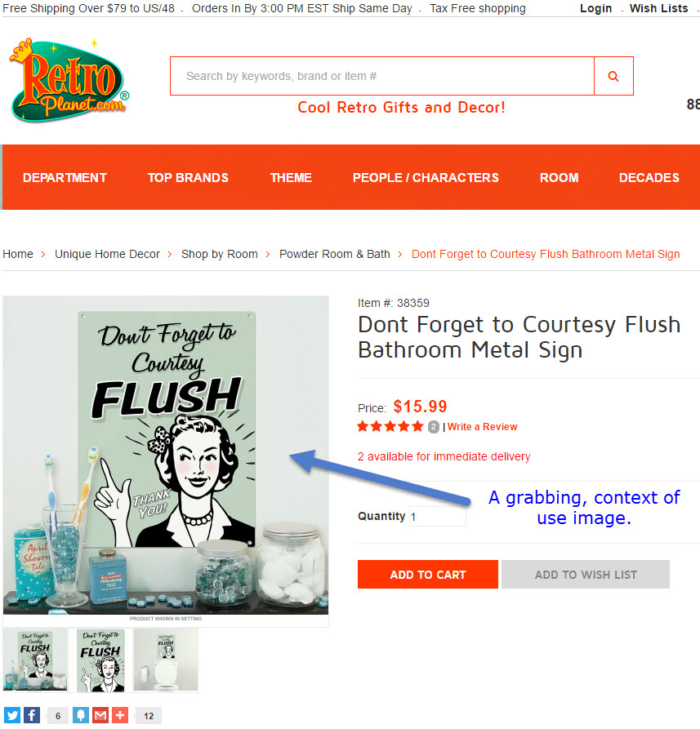Click the Retro Planet logo
This screenshot has height=729, width=700.
(69, 81)
